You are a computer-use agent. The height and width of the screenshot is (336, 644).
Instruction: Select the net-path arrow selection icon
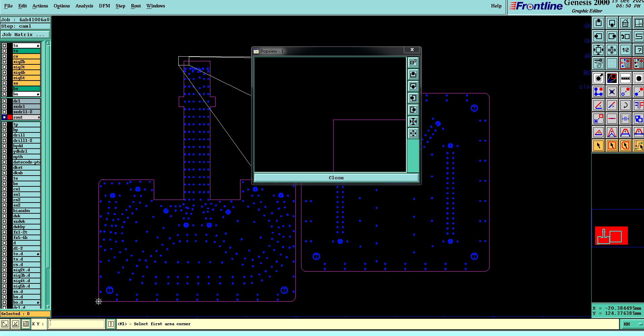tap(639, 146)
